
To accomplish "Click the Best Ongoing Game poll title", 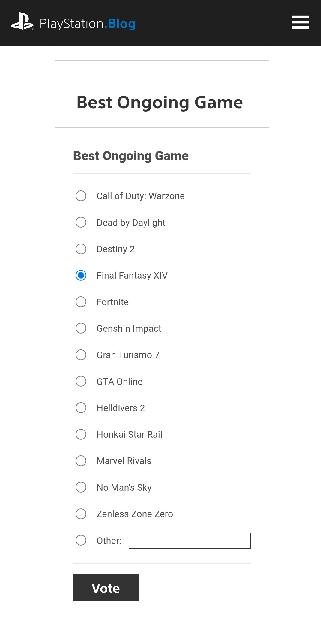I will click(x=131, y=156).
